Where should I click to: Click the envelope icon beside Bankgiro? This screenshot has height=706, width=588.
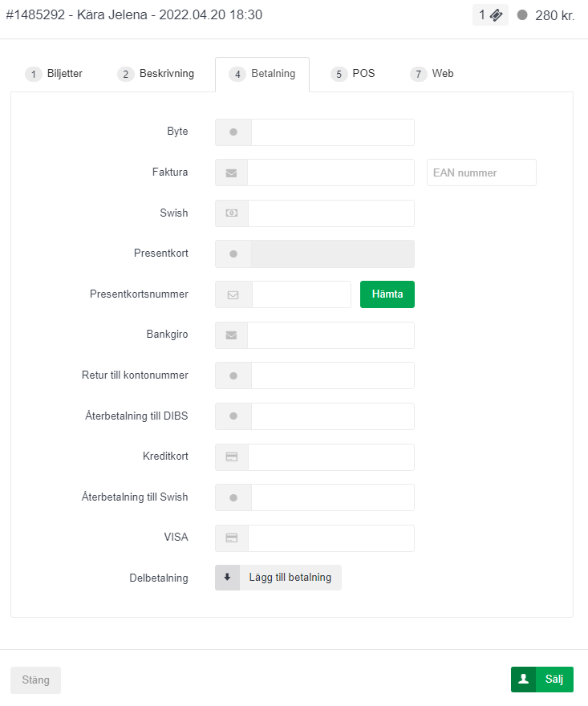click(231, 335)
